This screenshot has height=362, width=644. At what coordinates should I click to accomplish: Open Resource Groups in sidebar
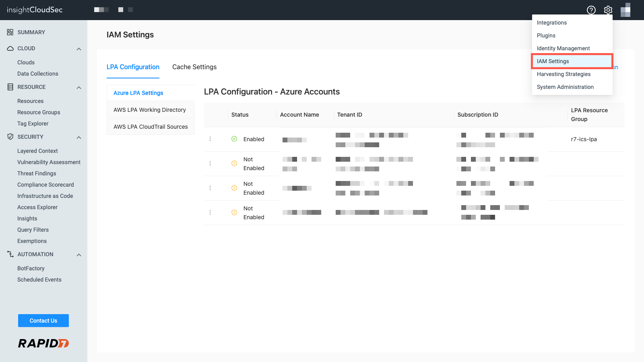(x=39, y=112)
